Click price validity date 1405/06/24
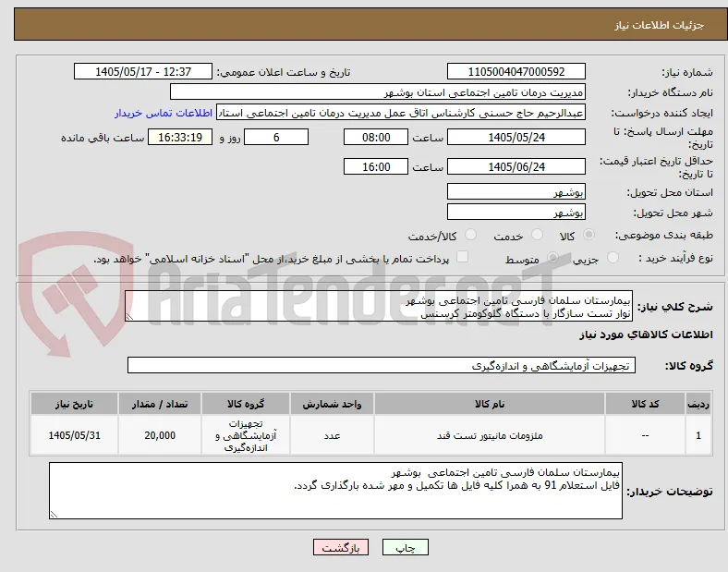Viewport: 728px width, 572px height. (516, 166)
